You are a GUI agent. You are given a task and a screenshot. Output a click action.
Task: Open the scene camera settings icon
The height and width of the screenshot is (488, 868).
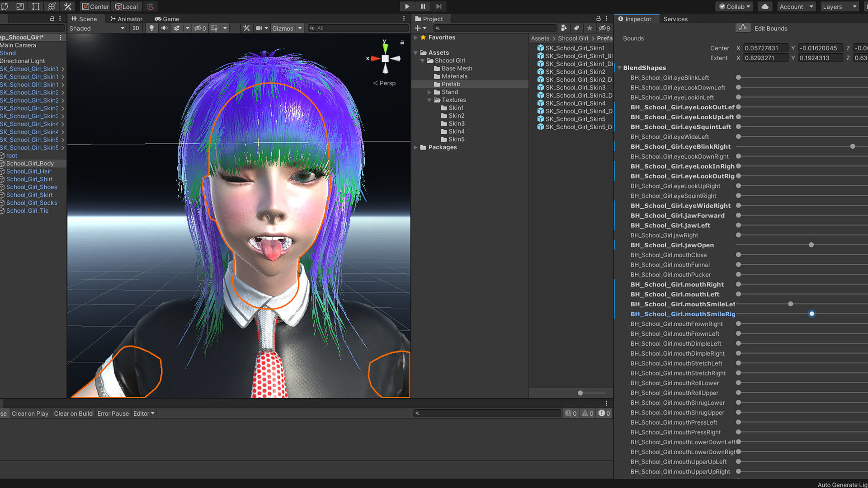pyautogui.click(x=259, y=28)
